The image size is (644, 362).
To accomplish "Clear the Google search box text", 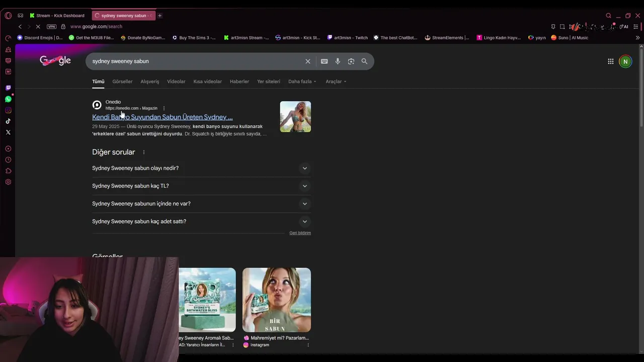I will tap(308, 61).
